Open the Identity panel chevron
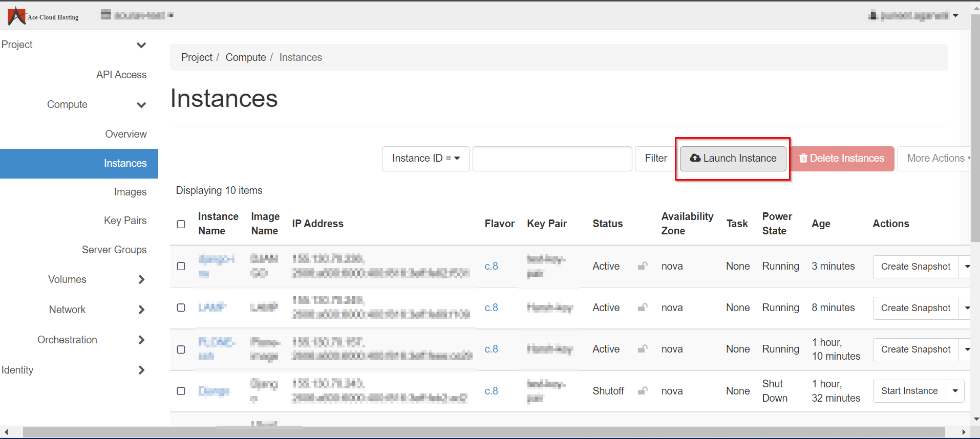 (141, 370)
